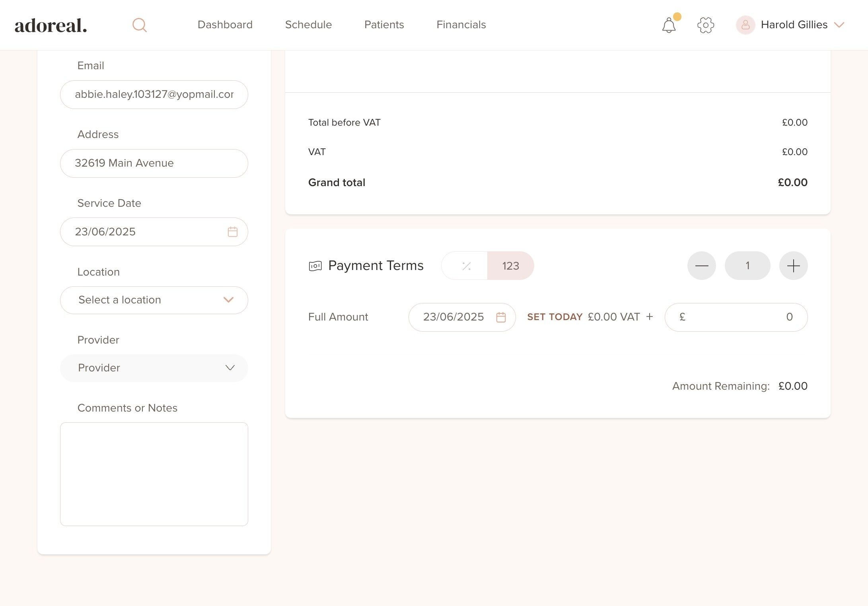868x606 pixels.
Task: Open Full Amount date calendar icon
Action: pos(501,317)
